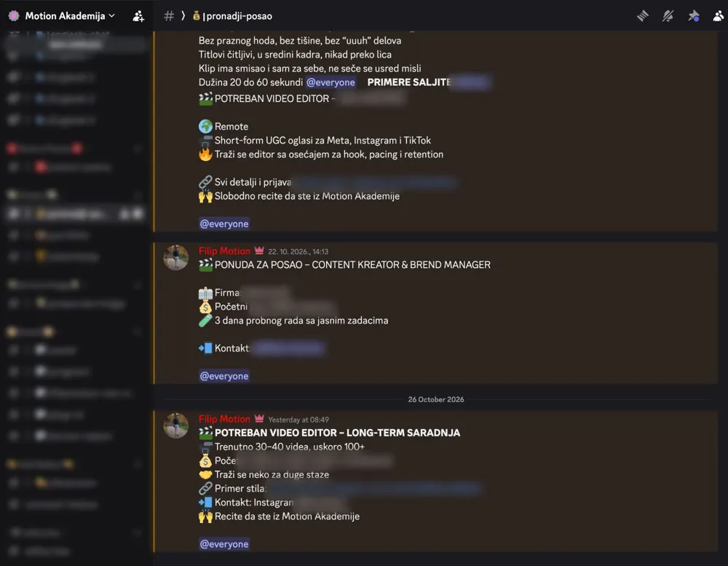Click handshake emoji before 'Traži se neko'
The height and width of the screenshot is (566, 728).
(205, 475)
